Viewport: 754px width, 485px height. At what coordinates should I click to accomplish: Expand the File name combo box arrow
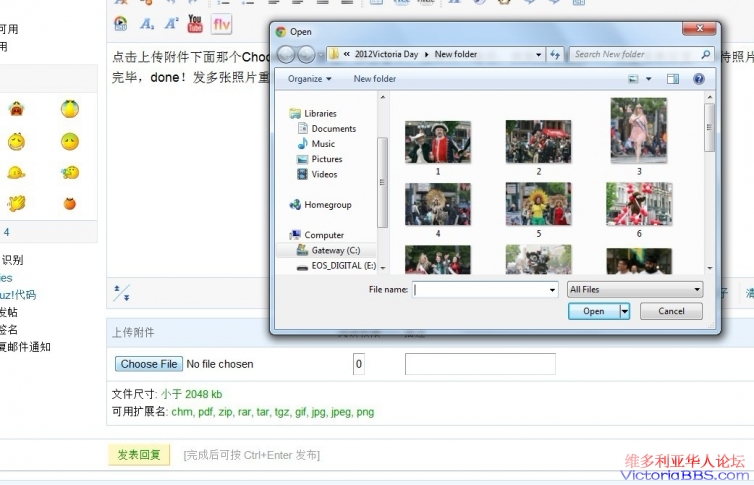point(551,290)
